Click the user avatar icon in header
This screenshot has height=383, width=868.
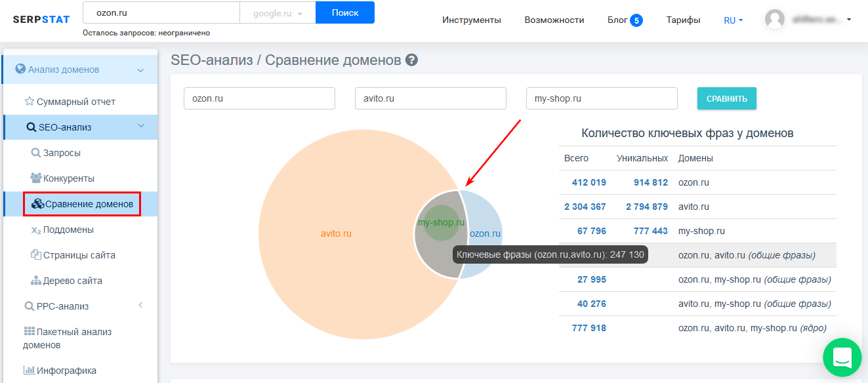click(775, 20)
